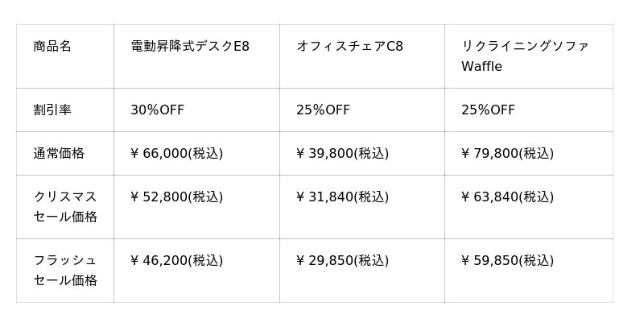This screenshot has height=327, width=644.
Task: Click the フラッシュセール価格 row label
Action: click(x=65, y=271)
